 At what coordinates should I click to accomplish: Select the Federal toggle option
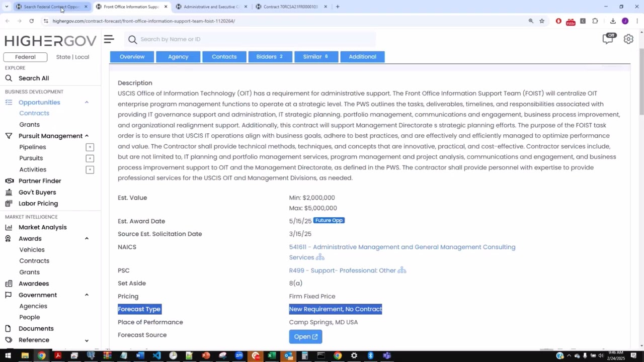[x=25, y=57]
